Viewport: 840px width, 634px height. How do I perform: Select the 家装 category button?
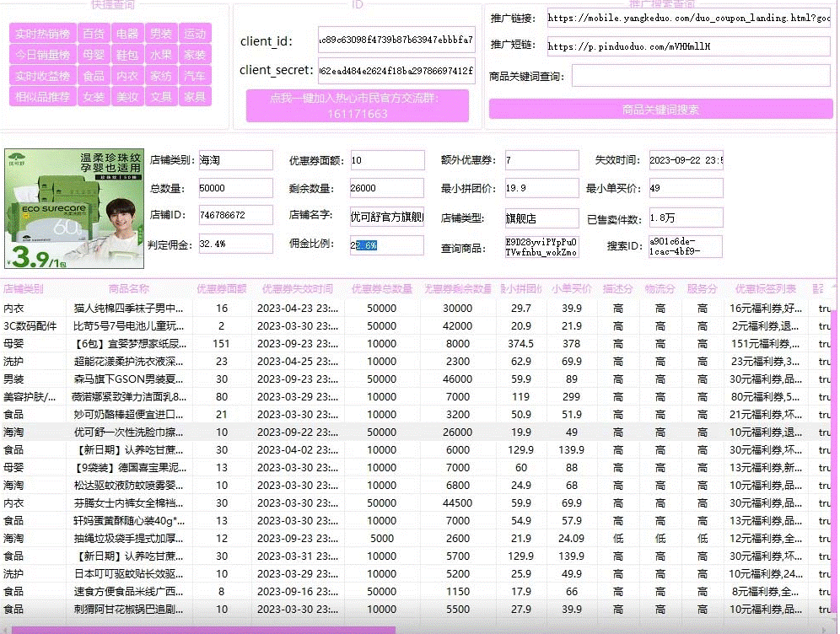point(195,55)
